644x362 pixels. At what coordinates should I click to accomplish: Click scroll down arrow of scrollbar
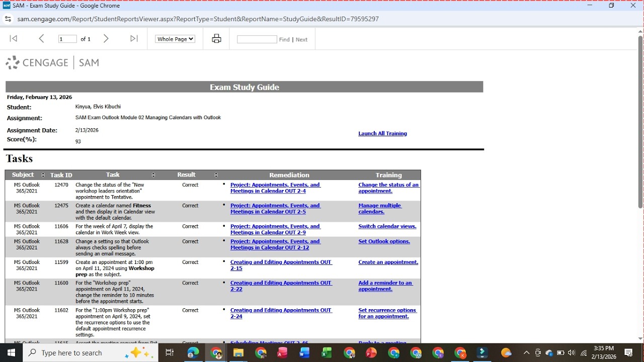click(x=640, y=339)
